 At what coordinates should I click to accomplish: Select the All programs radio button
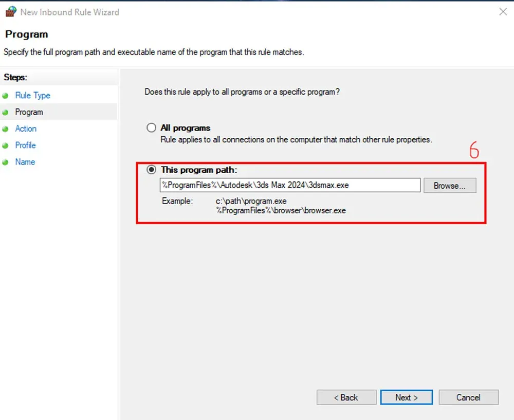tap(151, 127)
